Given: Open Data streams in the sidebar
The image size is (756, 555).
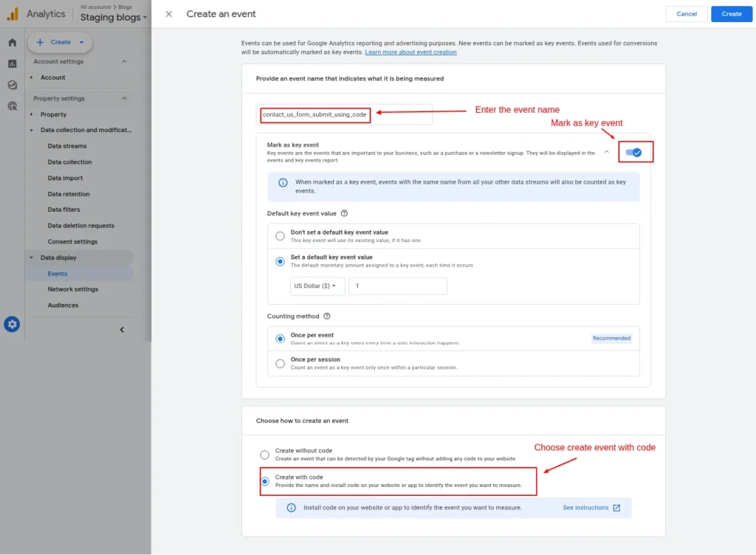Looking at the screenshot, I should 67,146.
